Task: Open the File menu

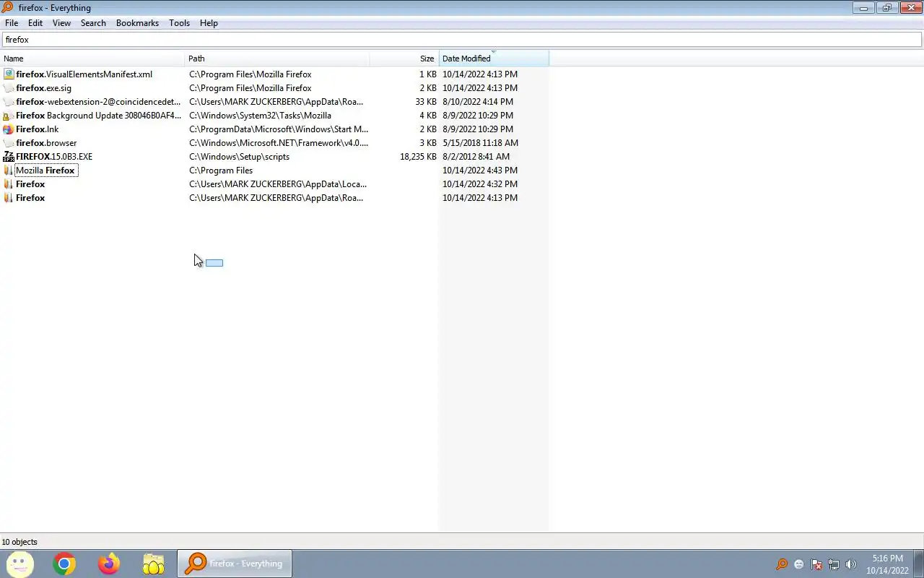Action: (x=12, y=23)
